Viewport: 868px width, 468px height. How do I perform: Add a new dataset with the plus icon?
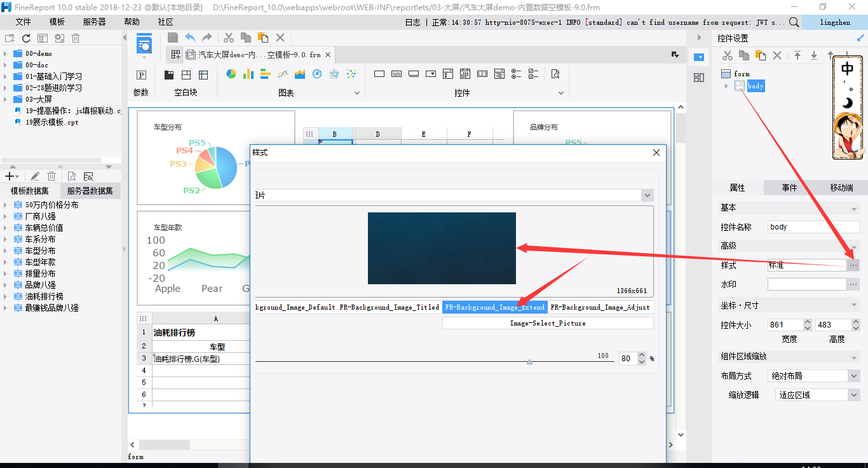10,176
